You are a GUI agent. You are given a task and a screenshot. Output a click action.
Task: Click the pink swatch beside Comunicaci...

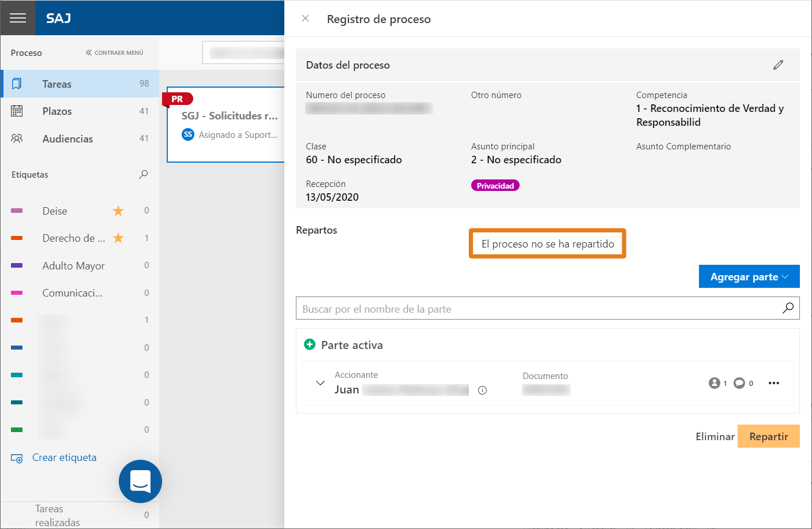coord(17,293)
